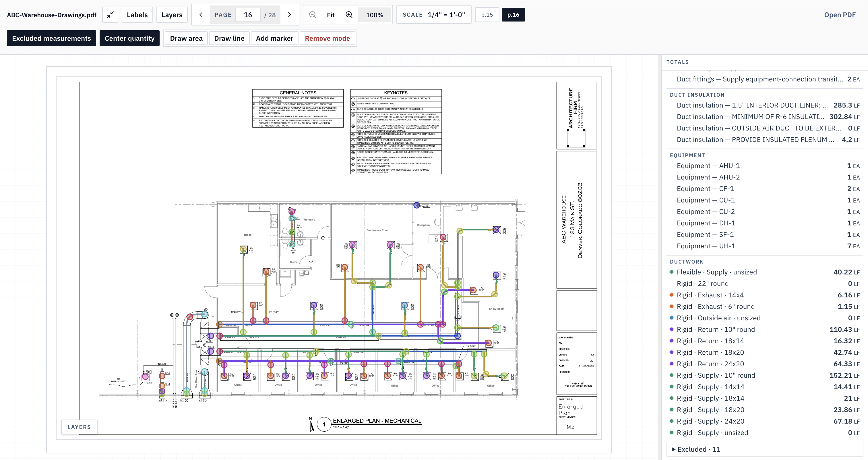Click the 100% zoom value
This screenshot has width=868, height=460.
pyautogui.click(x=374, y=15)
